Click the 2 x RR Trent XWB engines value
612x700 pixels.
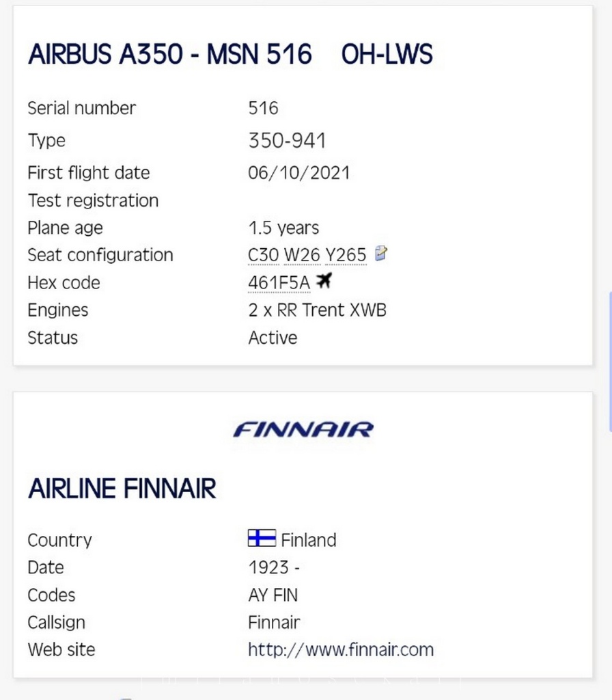point(317,310)
